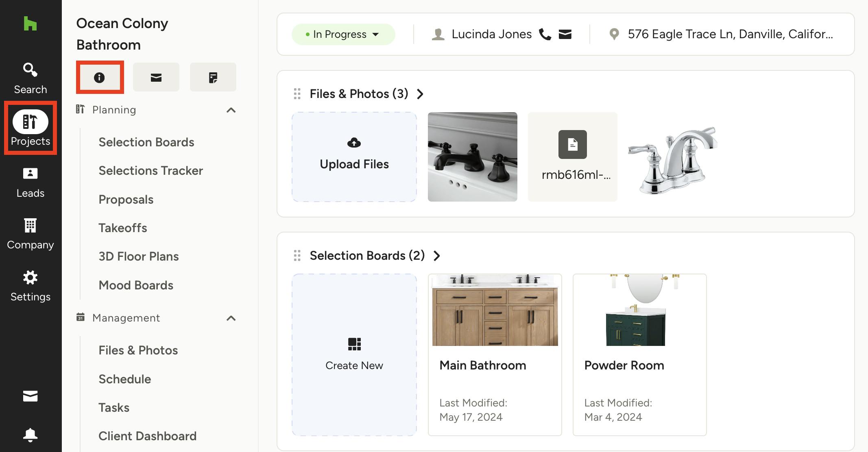The height and width of the screenshot is (452, 868).
Task: Click Last Modified Mar 4, 2024 text
Action: click(x=618, y=410)
